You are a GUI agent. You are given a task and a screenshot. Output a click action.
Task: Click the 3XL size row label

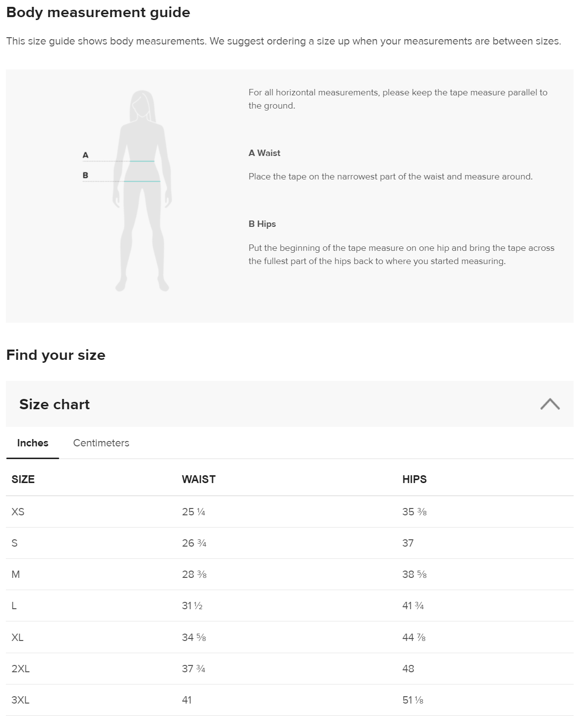[21, 700]
